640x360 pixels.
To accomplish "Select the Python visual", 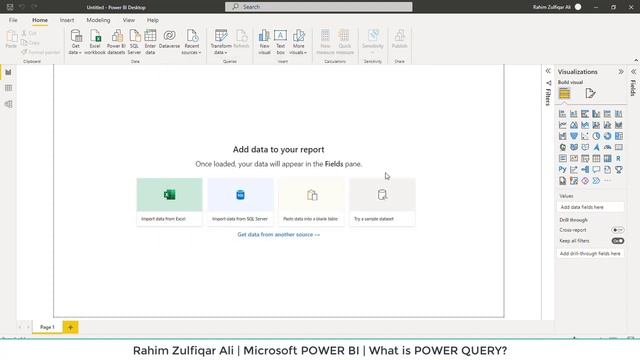I will pyautogui.click(x=562, y=169).
